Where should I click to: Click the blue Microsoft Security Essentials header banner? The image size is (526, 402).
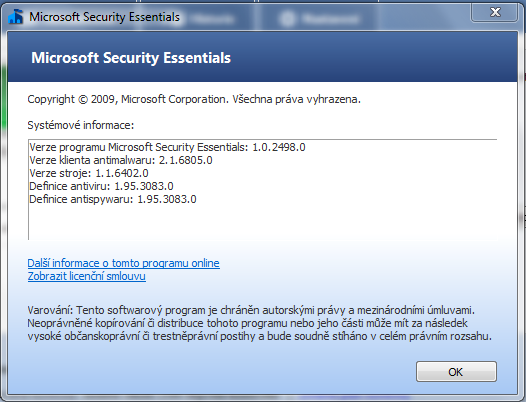click(262, 57)
